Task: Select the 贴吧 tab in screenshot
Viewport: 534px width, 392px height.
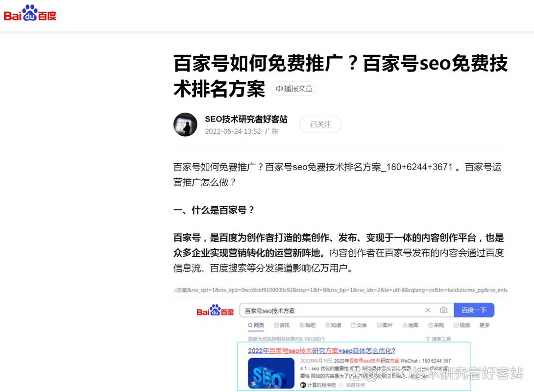Action: (308, 325)
